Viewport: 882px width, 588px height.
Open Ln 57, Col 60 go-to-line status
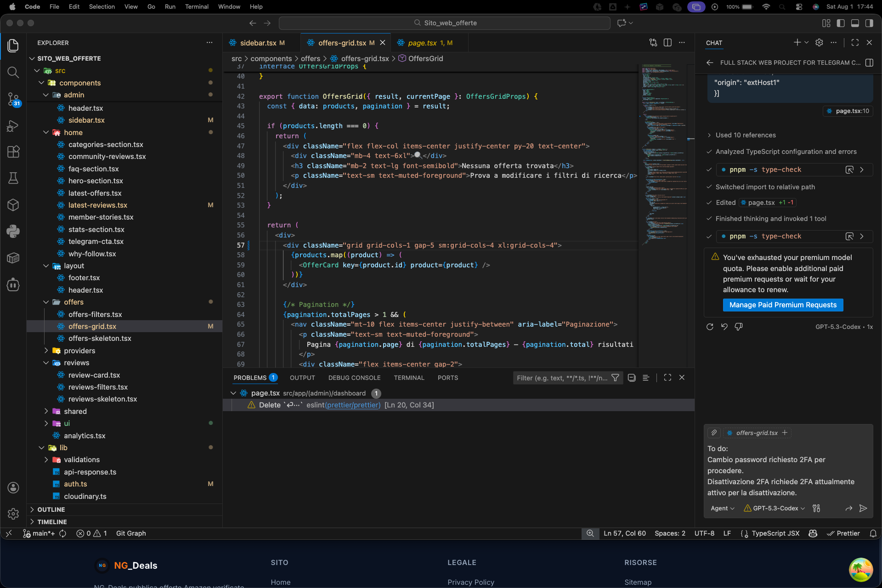click(x=625, y=533)
